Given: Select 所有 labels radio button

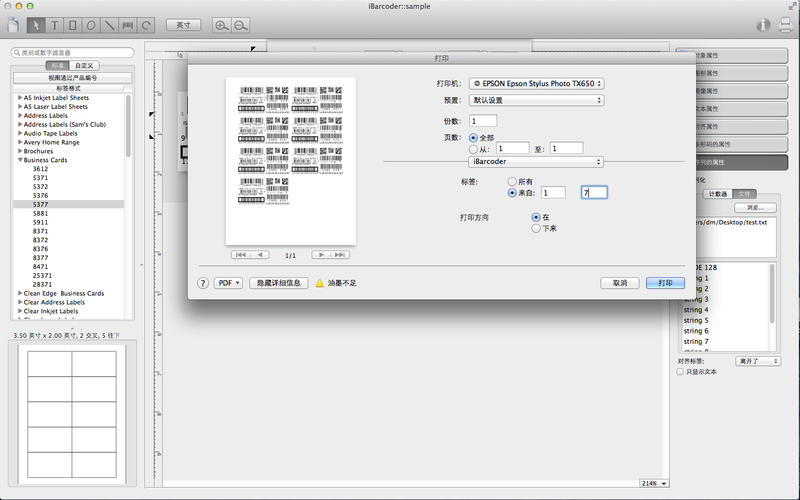Looking at the screenshot, I should [x=512, y=182].
